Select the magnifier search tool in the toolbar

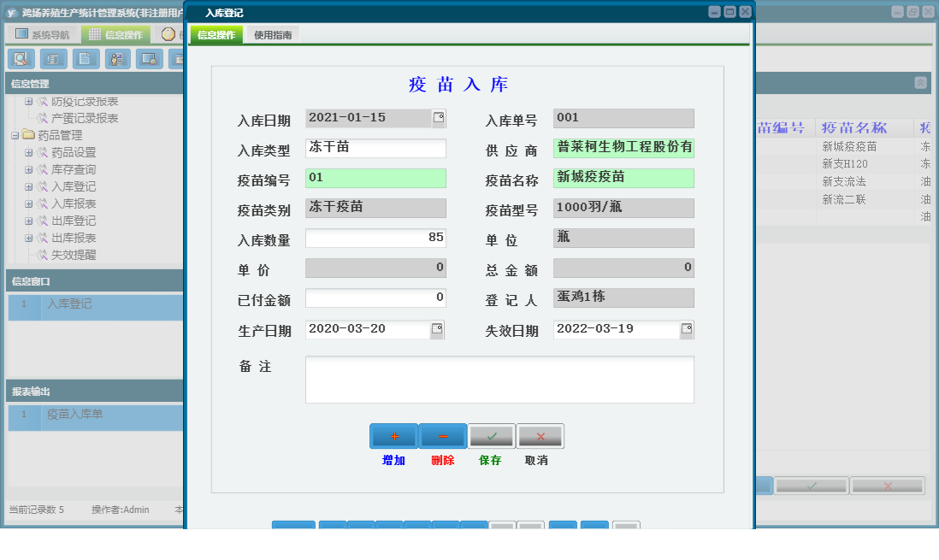[x=21, y=59]
